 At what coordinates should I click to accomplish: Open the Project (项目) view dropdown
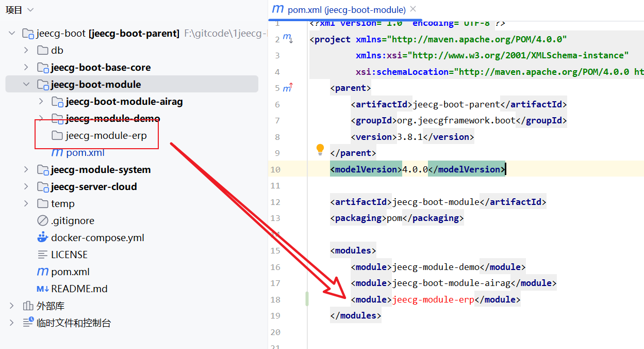coord(30,10)
